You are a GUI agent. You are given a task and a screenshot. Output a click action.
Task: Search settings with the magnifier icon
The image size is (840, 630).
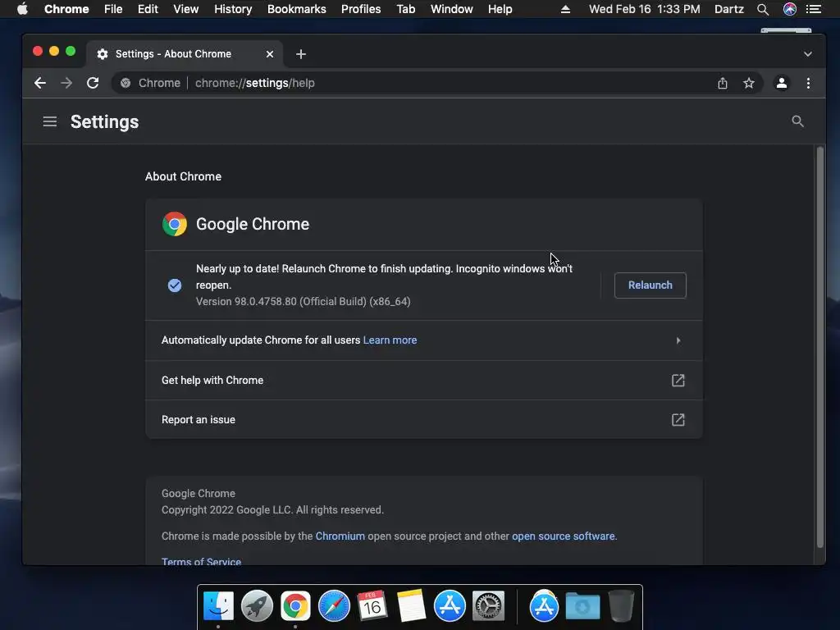click(797, 121)
